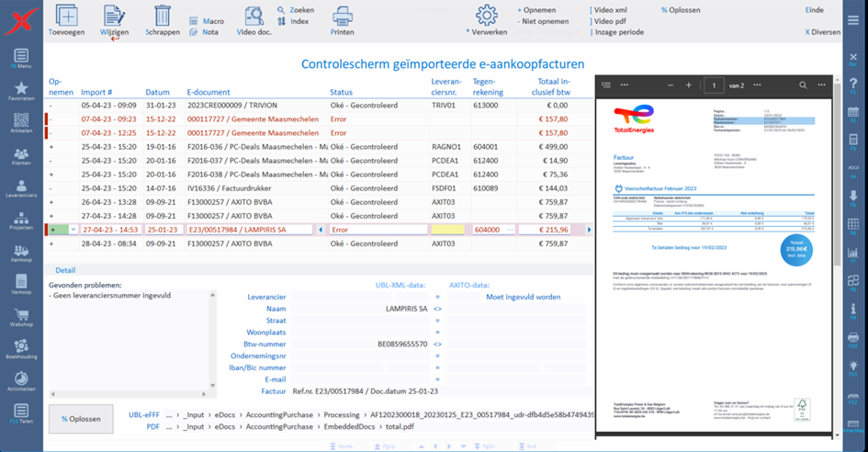Image resolution: width=868 pixels, height=452 pixels.
Task: Click Einde in the top toolbar
Action: click(x=814, y=9)
